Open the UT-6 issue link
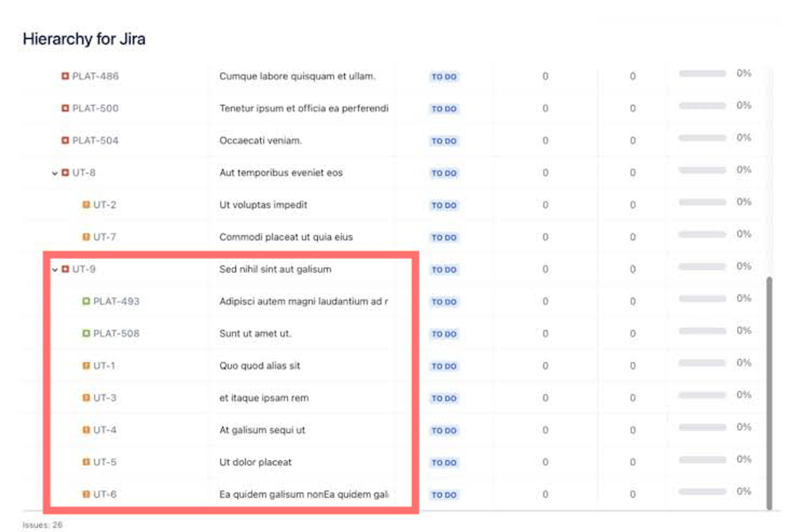 click(x=105, y=494)
